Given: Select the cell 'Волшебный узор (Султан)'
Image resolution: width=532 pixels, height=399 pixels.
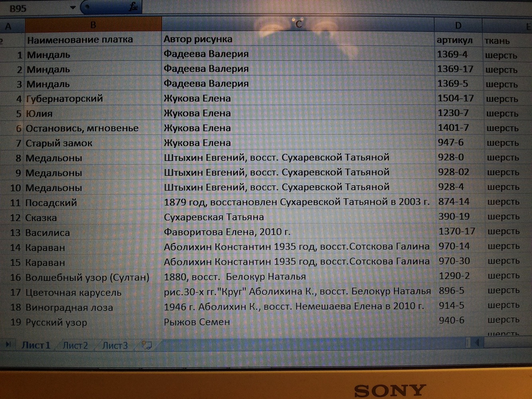Looking at the screenshot, I should point(87,277).
